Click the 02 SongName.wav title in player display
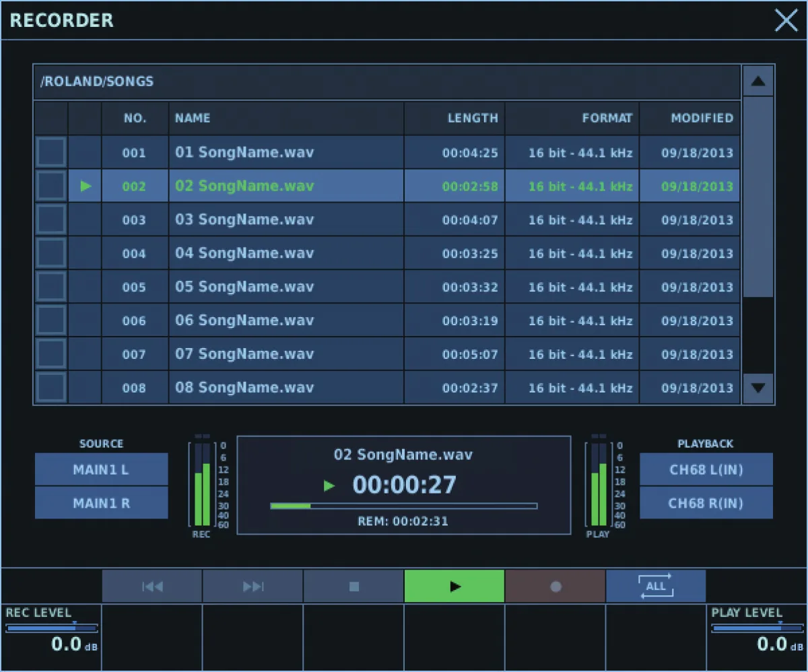Image resolution: width=808 pixels, height=672 pixels. pyautogui.click(x=403, y=455)
